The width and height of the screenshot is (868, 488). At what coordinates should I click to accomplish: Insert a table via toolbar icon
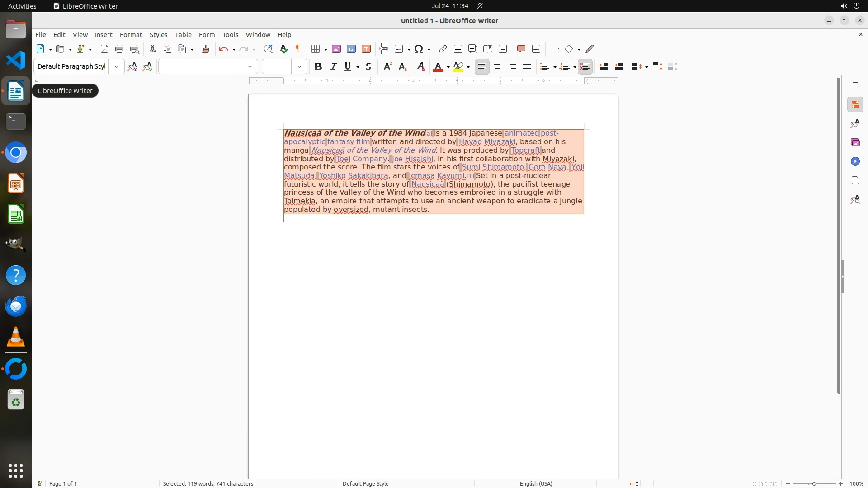[316, 49]
